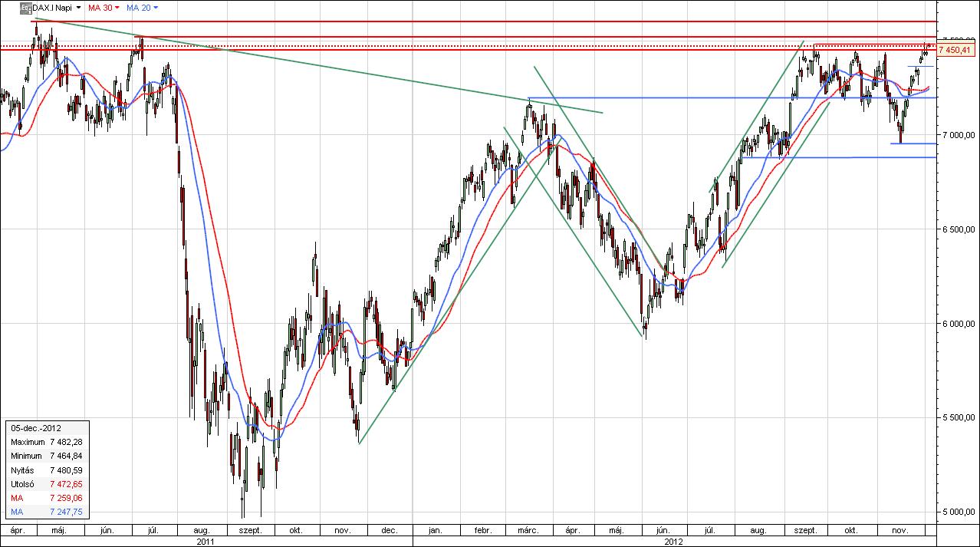This screenshot has height=547, width=980.
Task: Click the szept. label under 2011
Action: pos(251,530)
